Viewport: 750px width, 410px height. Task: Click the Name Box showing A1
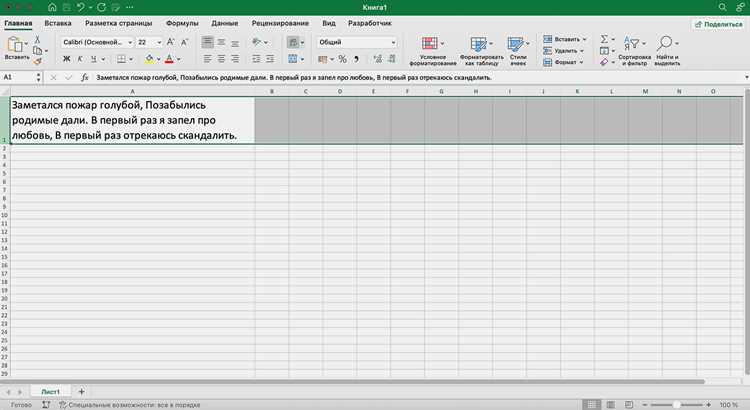[22, 77]
